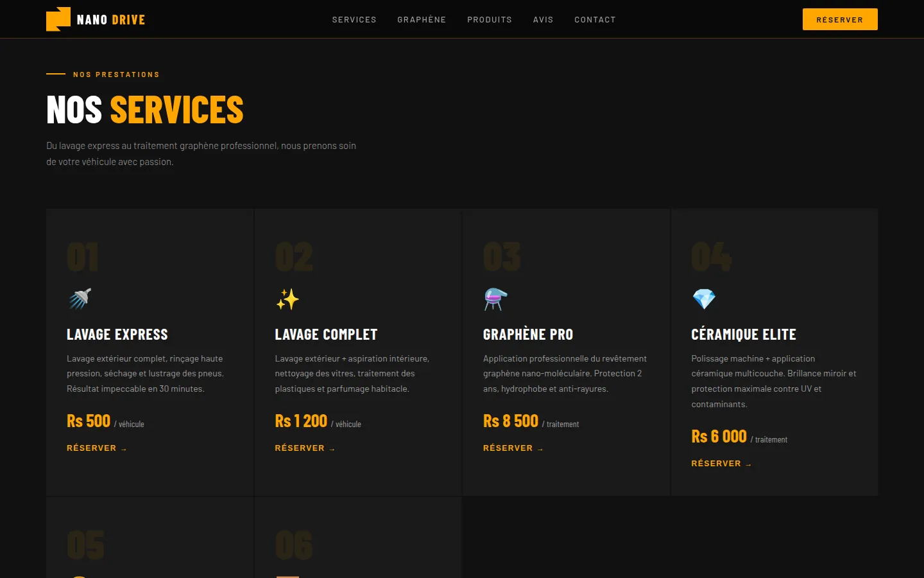Click the Céramique Elite description paragraph
This screenshot has height=578, width=924.
(x=774, y=381)
